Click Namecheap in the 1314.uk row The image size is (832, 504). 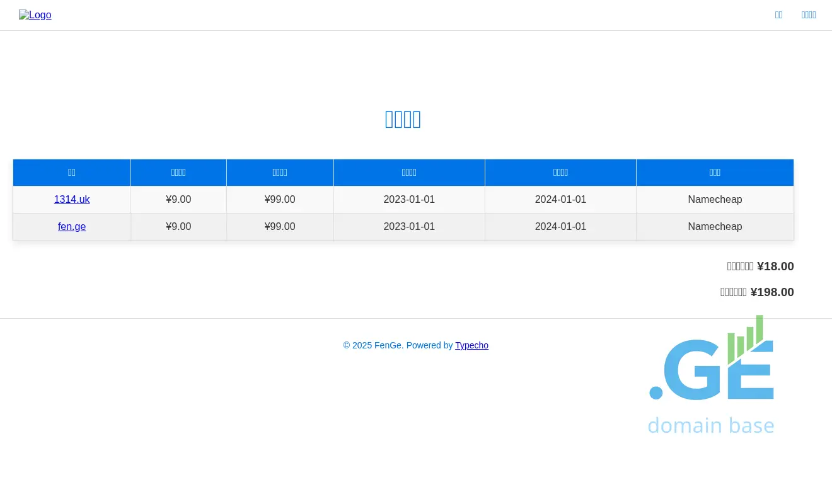715,200
